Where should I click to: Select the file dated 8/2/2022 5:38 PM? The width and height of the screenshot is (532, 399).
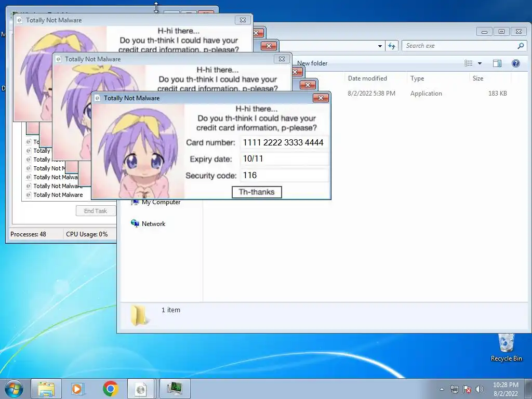click(371, 94)
